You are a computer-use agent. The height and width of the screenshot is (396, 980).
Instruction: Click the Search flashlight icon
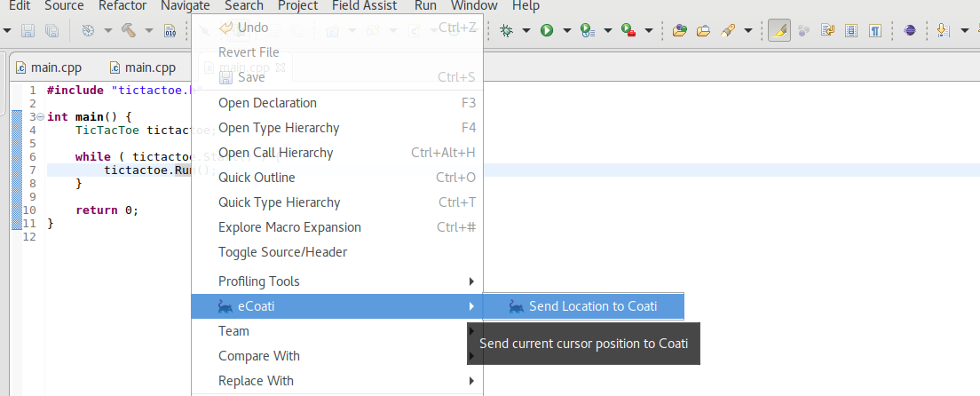(728, 30)
